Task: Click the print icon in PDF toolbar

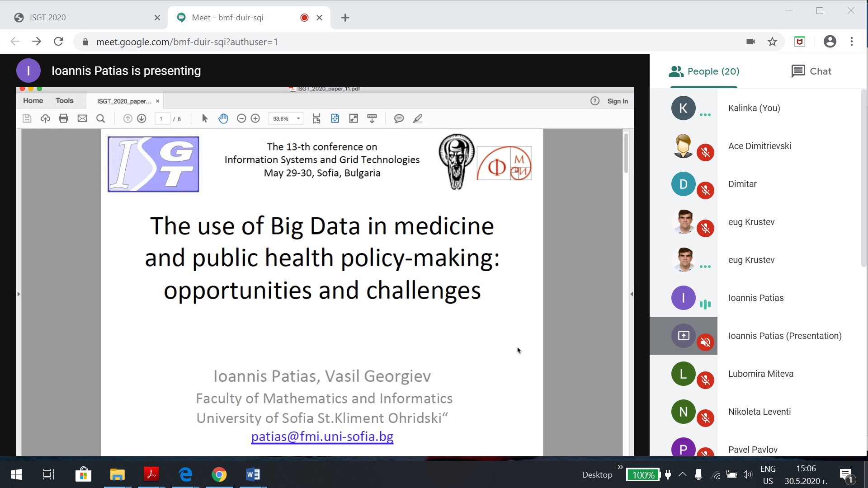Action: tap(63, 118)
